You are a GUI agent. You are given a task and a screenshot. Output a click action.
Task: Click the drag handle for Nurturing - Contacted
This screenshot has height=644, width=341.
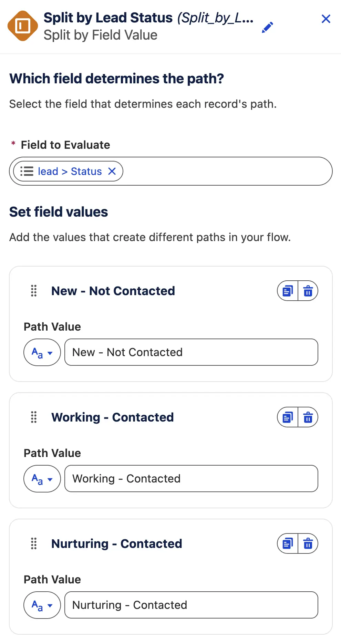[34, 544]
